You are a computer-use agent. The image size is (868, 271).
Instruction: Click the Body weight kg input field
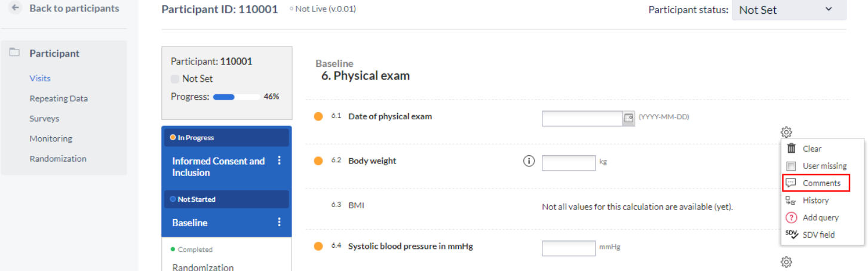569,162
